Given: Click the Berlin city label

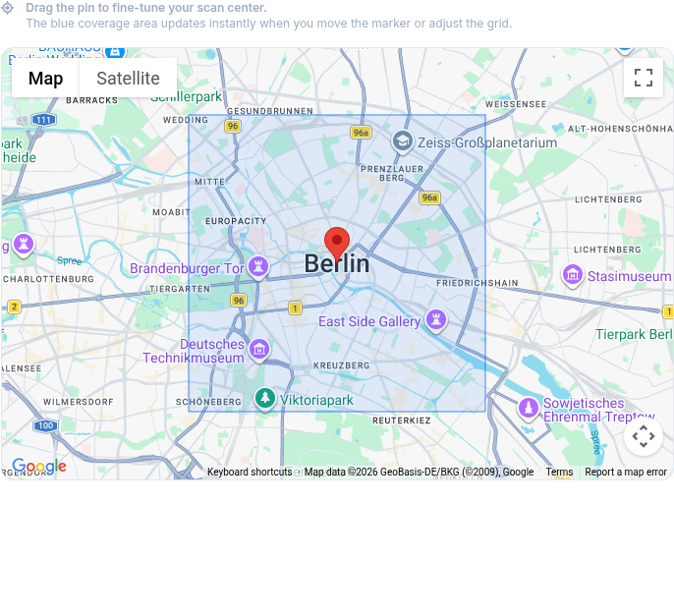Looking at the screenshot, I should 337,263.
